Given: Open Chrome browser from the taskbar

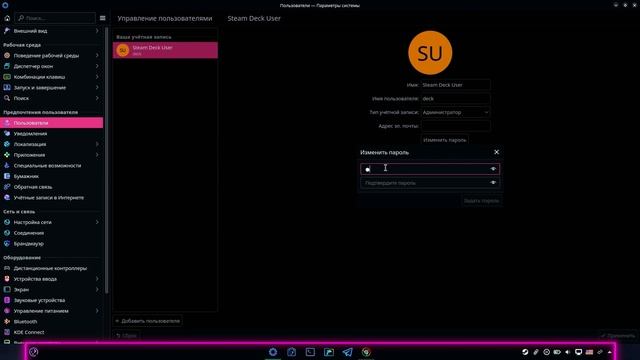Looking at the screenshot, I should (x=367, y=352).
